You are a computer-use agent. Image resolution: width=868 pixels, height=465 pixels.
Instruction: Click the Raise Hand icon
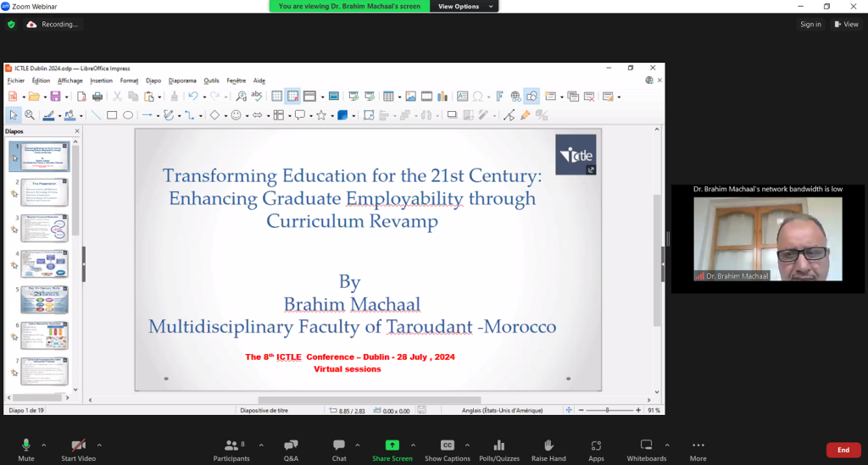tap(548, 449)
